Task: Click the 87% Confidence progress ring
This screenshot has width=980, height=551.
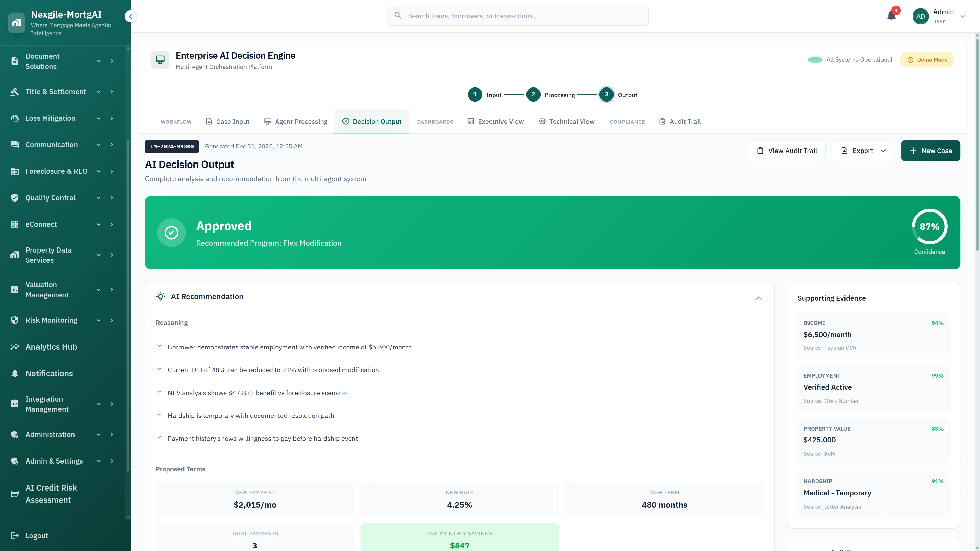Action: [929, 227]
